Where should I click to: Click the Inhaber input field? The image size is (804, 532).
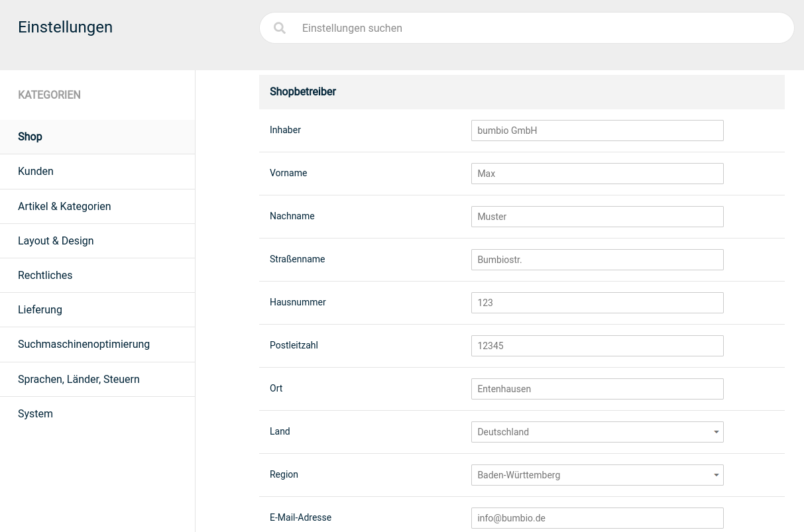[x=597, y=131]
